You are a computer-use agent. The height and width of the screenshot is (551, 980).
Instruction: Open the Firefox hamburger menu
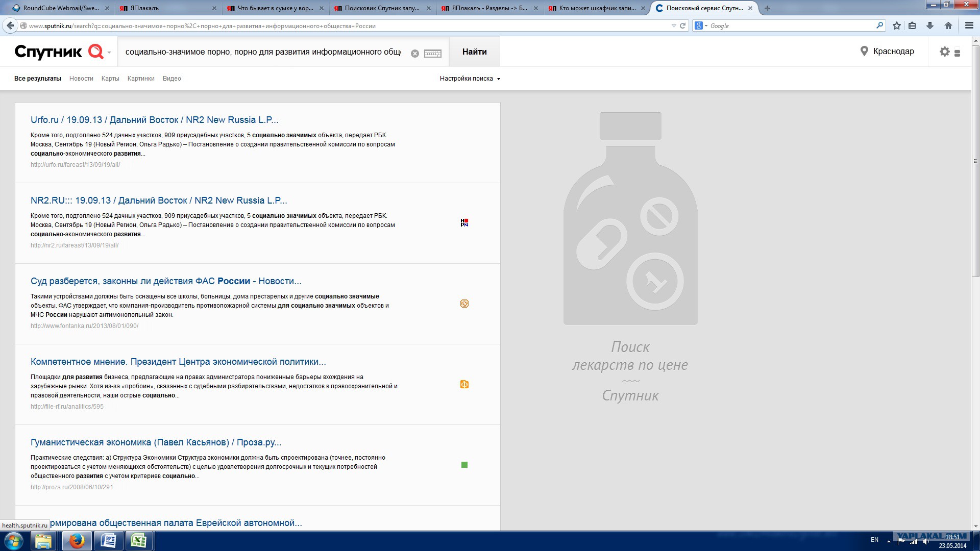969,26
